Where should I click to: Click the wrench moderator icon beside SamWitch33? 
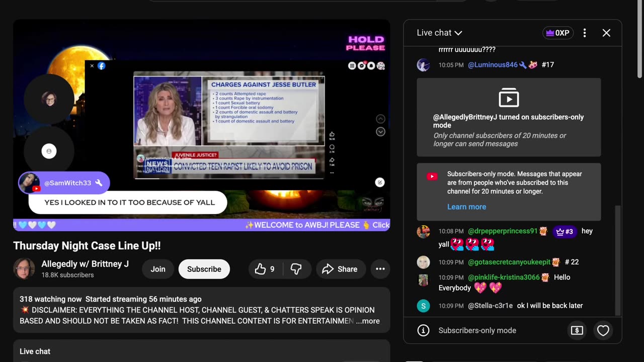(x=99, y=183)
